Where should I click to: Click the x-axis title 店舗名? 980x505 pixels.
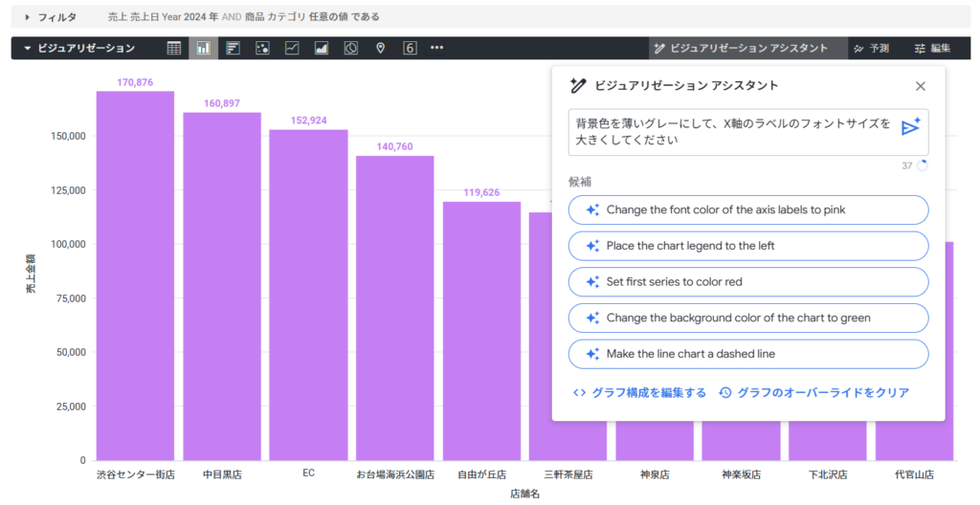525,494
